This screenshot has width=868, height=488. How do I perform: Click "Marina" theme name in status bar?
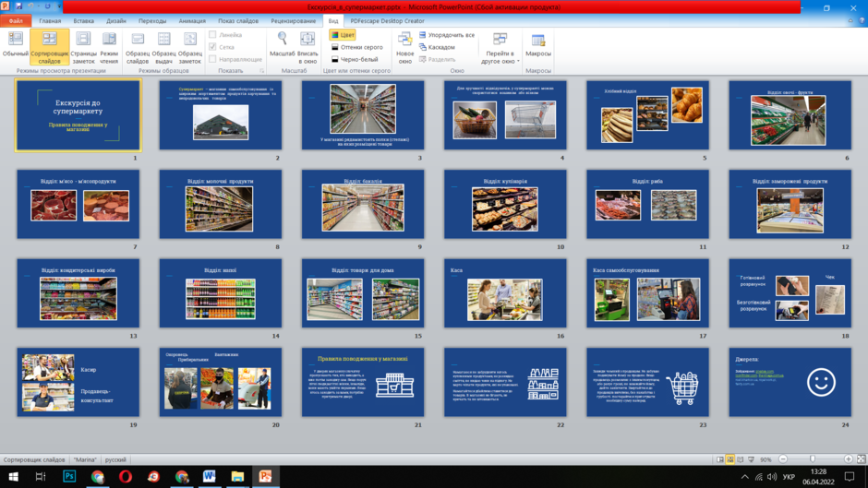click(85, 459)
